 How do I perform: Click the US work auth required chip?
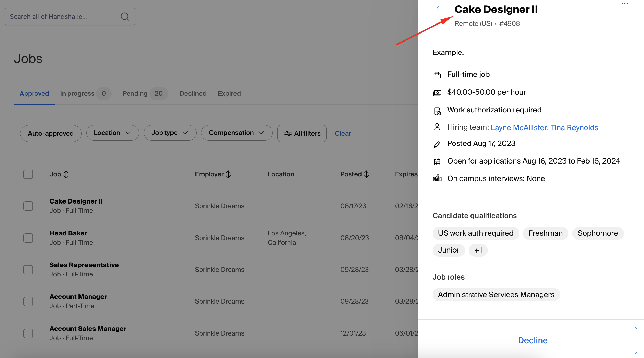point(476,233)
